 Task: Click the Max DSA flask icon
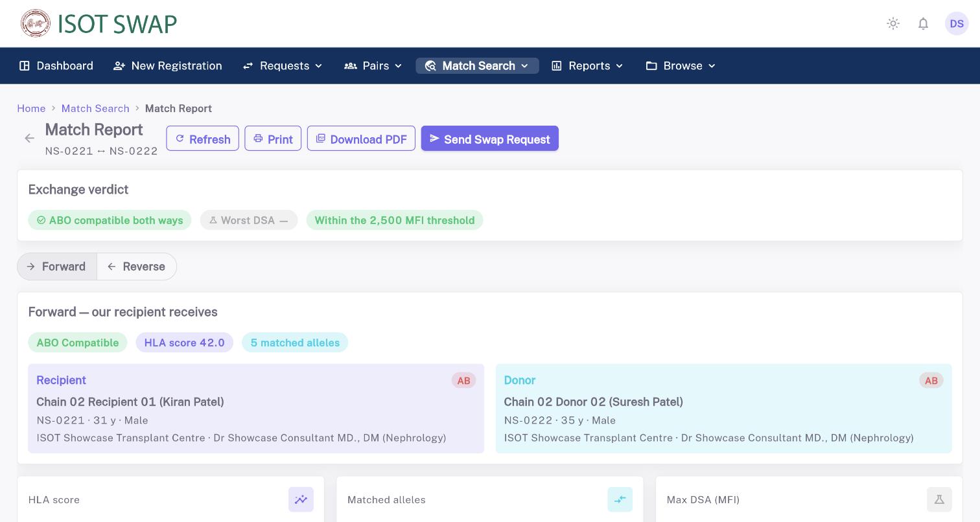[939, 499]
